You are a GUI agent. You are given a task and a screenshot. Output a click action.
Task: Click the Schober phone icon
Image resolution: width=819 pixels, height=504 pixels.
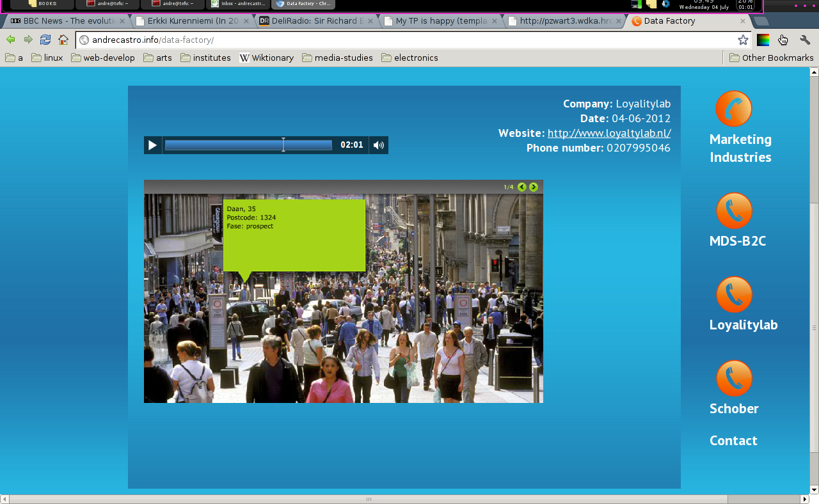(x=734, y=379)
